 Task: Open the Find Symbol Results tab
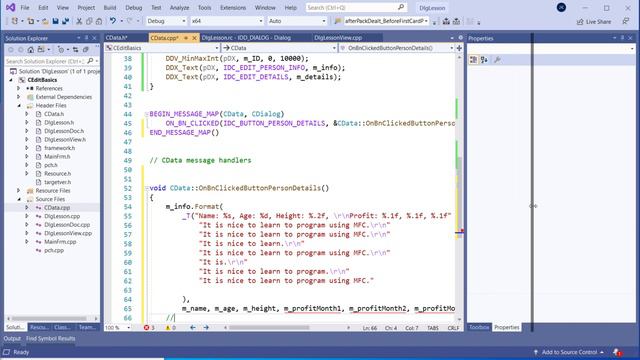tap(50, 338)
